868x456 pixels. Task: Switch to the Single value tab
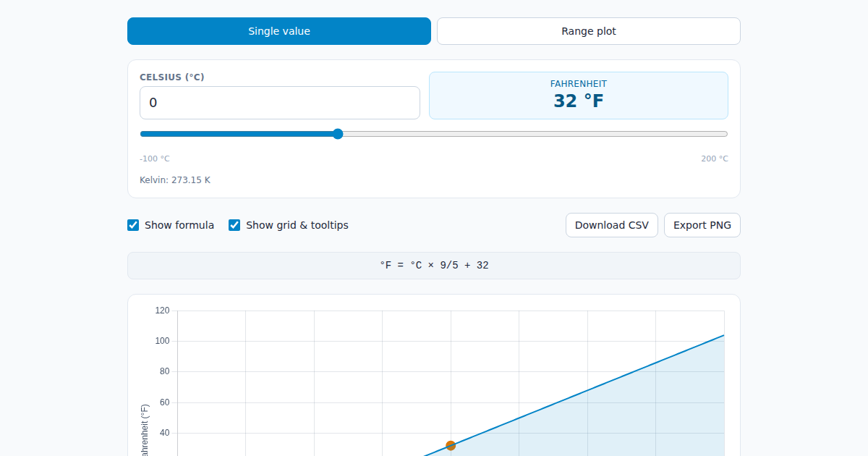[279, 31]
